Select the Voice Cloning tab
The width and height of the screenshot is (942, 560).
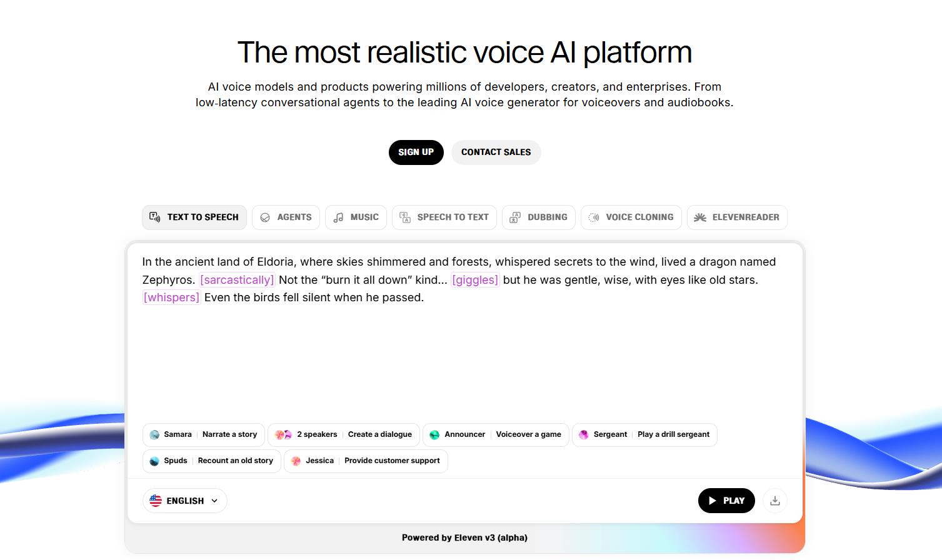631,217
